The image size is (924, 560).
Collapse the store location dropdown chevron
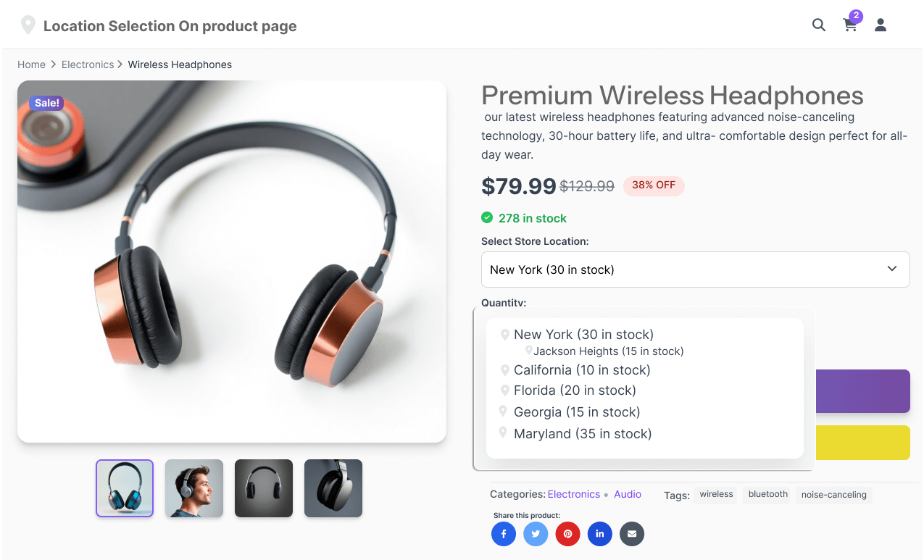[x=892, y=268]
